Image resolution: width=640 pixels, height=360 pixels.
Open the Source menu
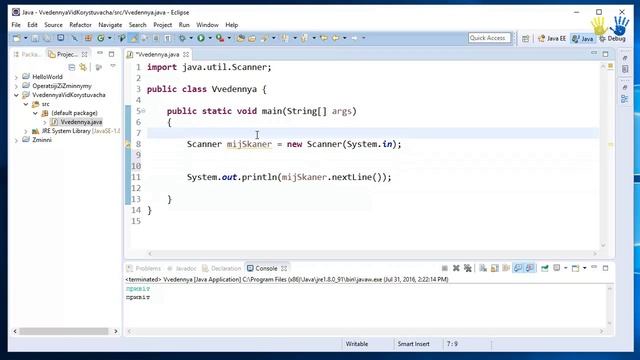pyautogui.click(x=53, y=25)
